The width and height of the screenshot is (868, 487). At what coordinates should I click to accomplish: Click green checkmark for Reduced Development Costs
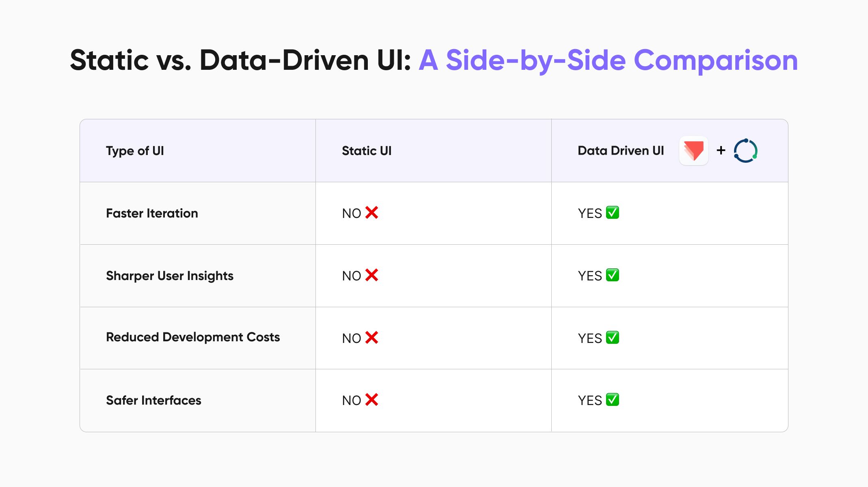(x=612, y=338)
